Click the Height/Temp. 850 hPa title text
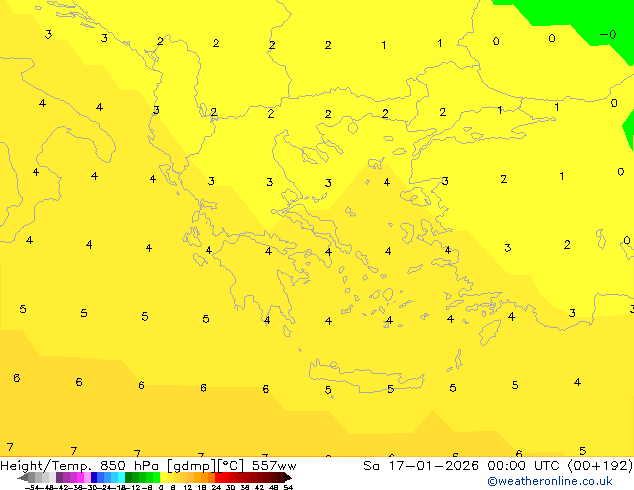 coord(80,466)
